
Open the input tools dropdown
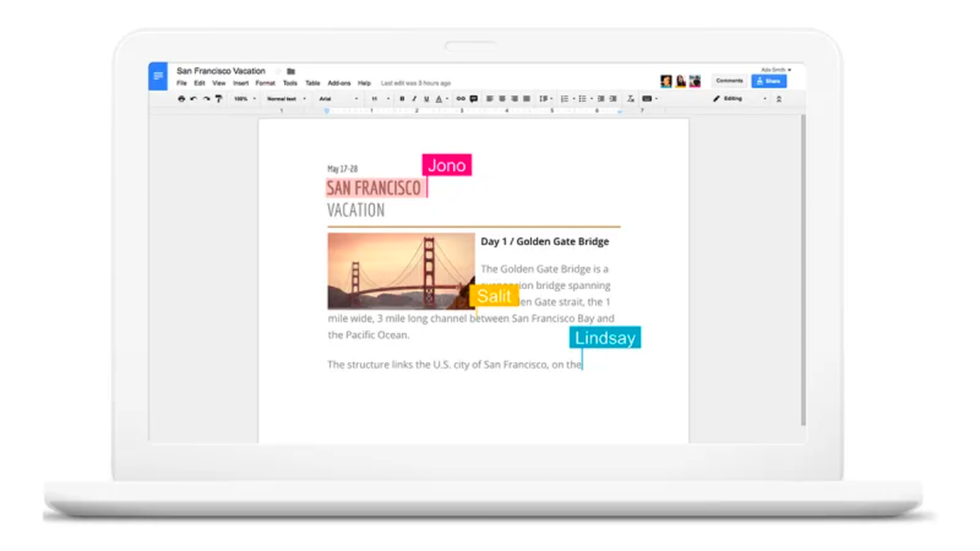tap(650, 99)
